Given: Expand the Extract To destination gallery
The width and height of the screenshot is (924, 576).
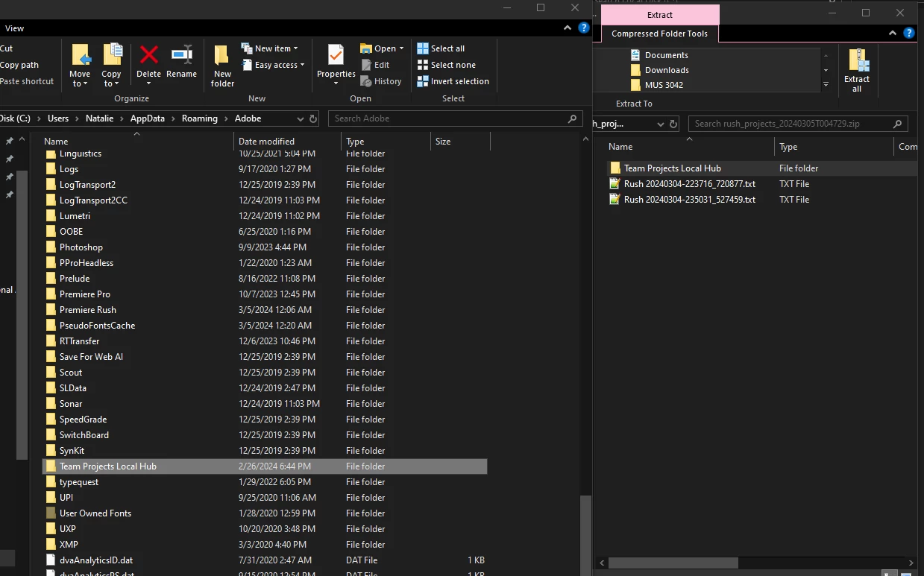Looking at the screenshot, I should coord(826,85).
